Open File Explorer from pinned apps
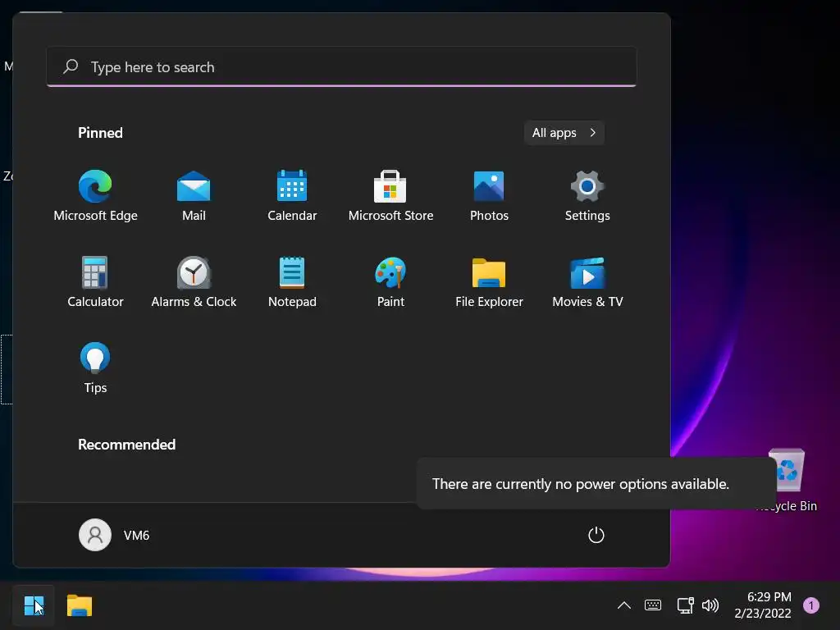 click(489, 282)
